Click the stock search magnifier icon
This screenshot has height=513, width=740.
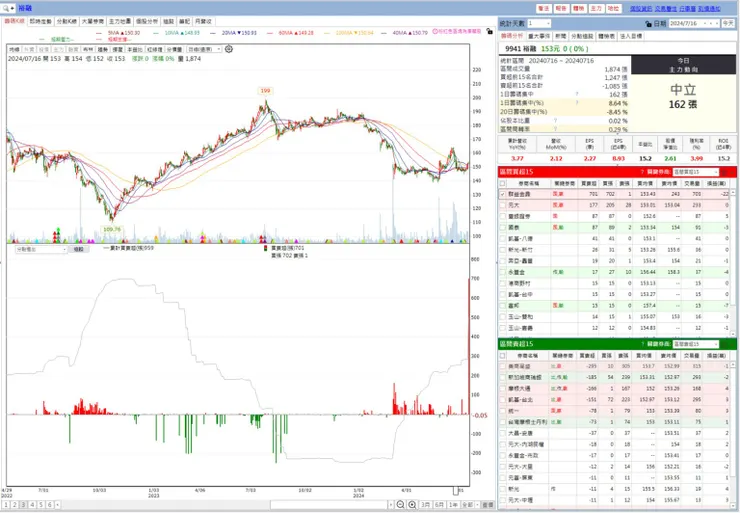coord(7,8)
